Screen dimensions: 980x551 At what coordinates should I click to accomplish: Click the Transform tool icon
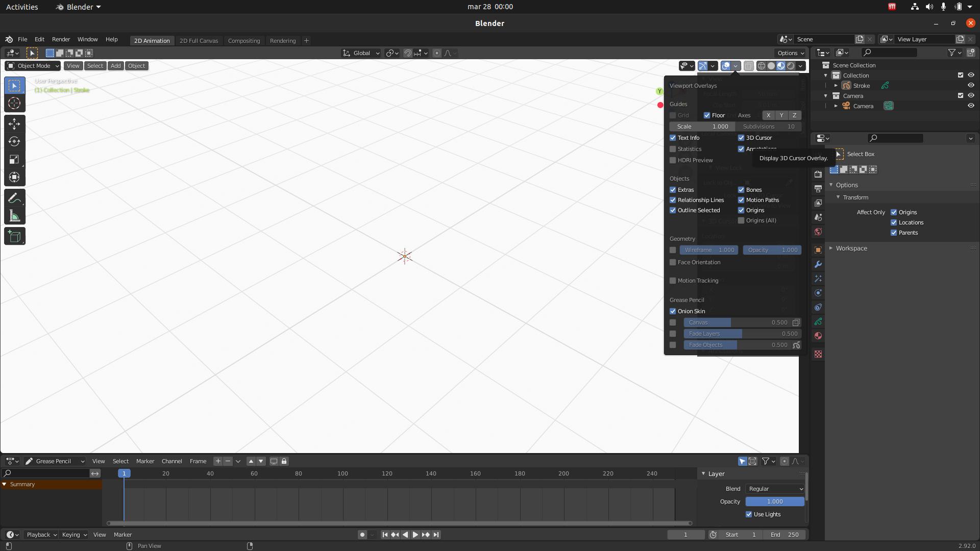coord(14,177)
